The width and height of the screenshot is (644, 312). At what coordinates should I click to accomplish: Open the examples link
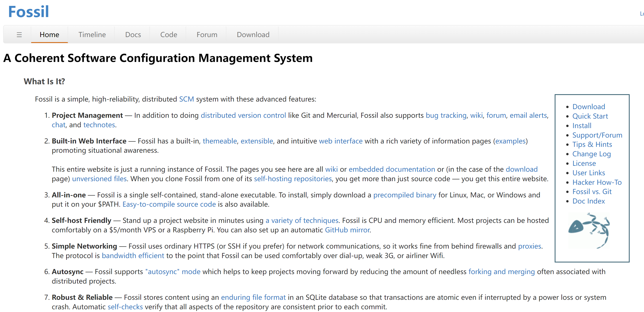[510, 141]
